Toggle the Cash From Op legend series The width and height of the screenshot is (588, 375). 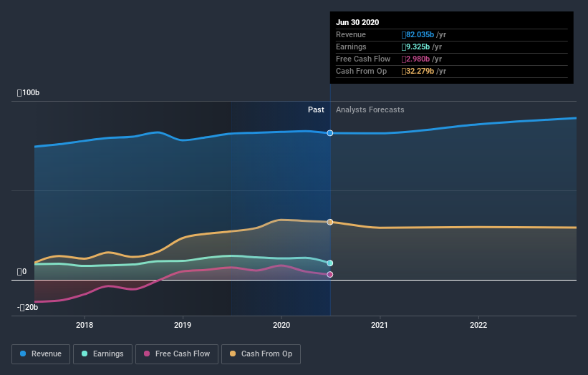pyautogui.click(x=261, y=354)
